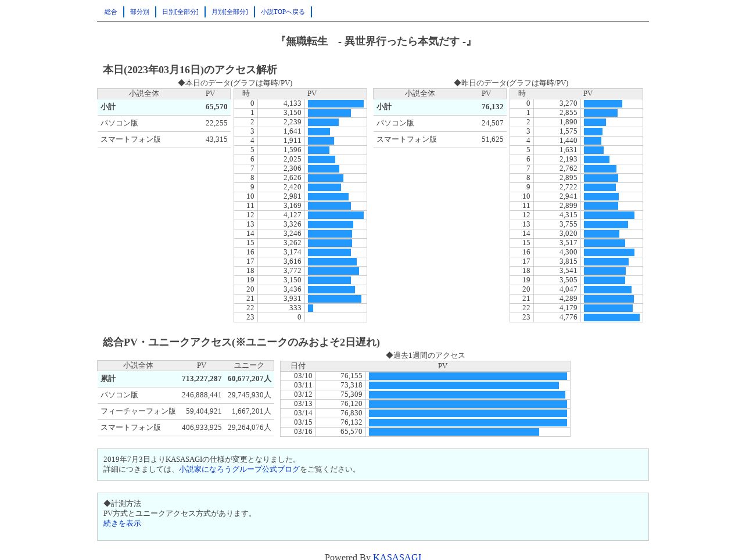Open the KASASAGI footer link
This screenshot has height=560, width=746.
[397, 557]
